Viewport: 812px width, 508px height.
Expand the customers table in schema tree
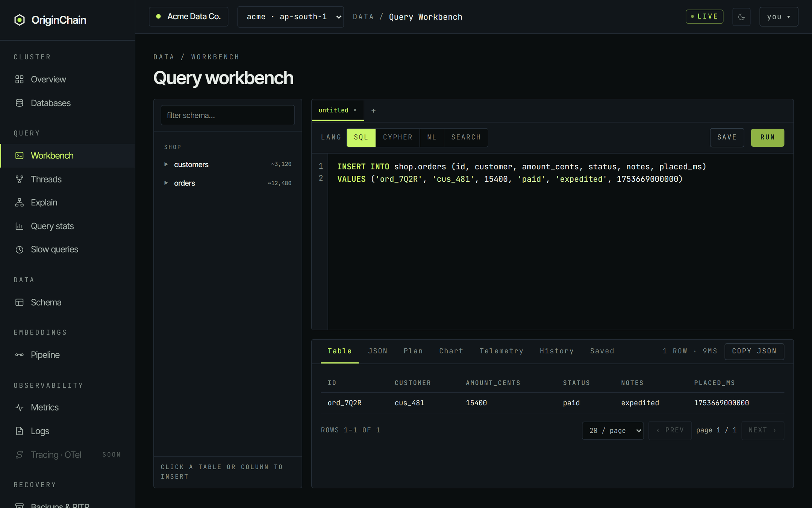[x=166, y=164]
